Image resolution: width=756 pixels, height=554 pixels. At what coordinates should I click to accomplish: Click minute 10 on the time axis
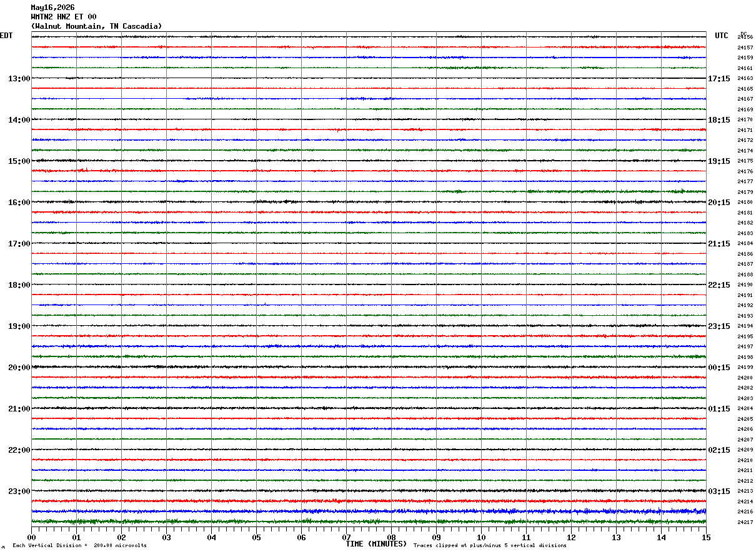click(x=481, y=538)
